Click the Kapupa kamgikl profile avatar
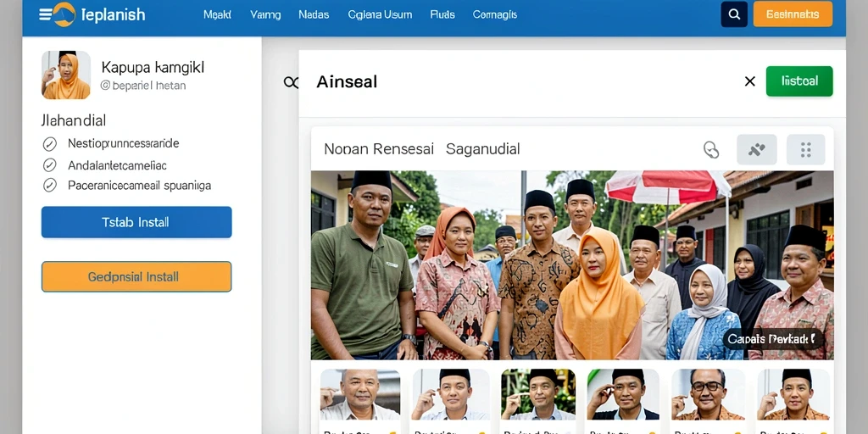The image size is (868, 434). click(66, 75)
